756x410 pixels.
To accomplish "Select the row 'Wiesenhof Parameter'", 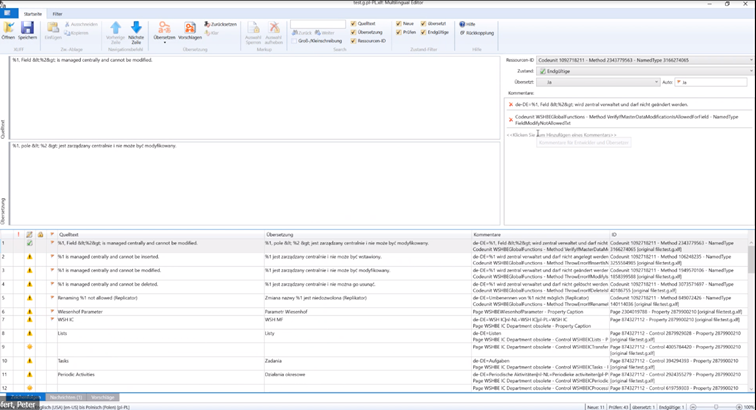I will (375, 312).
